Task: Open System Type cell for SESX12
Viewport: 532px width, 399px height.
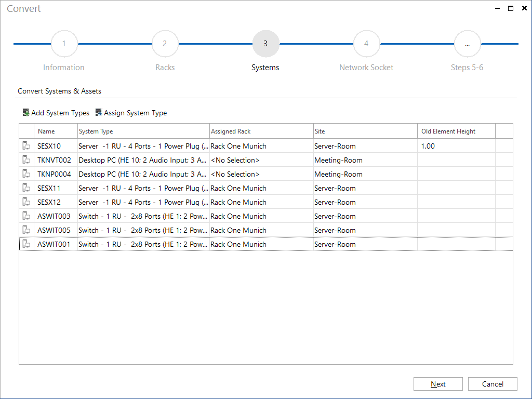Action: [143, 202]
